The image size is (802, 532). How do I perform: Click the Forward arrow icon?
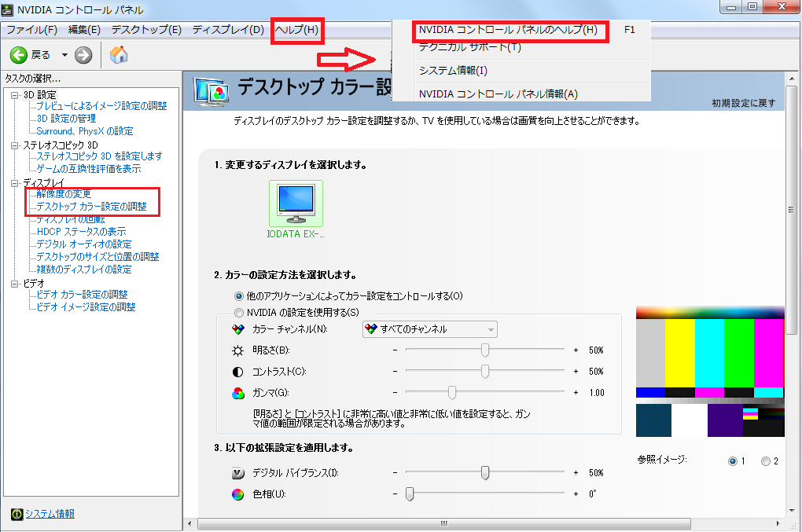click(83, 55)
